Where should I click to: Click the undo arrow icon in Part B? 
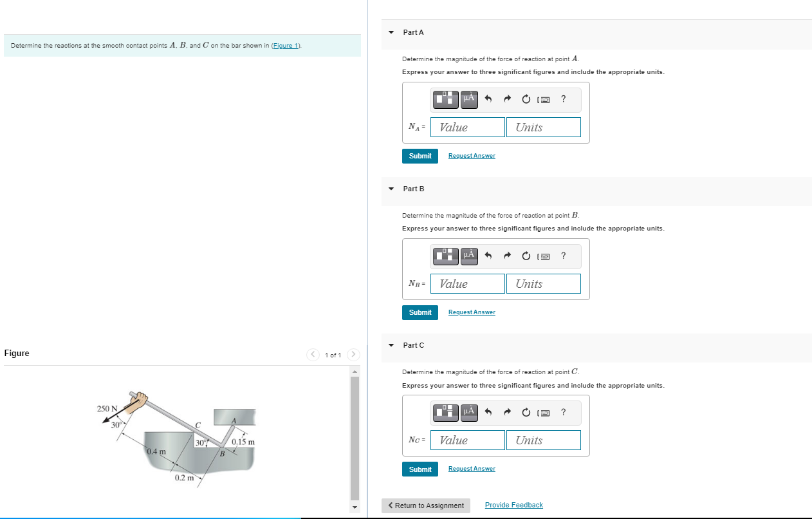point(488,256)
